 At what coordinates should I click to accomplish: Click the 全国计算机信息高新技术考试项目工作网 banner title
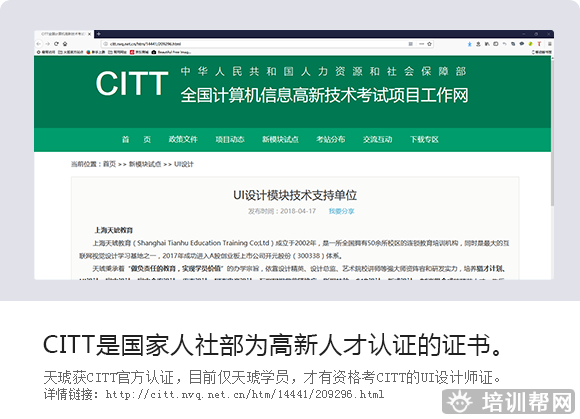click(324, 95)
